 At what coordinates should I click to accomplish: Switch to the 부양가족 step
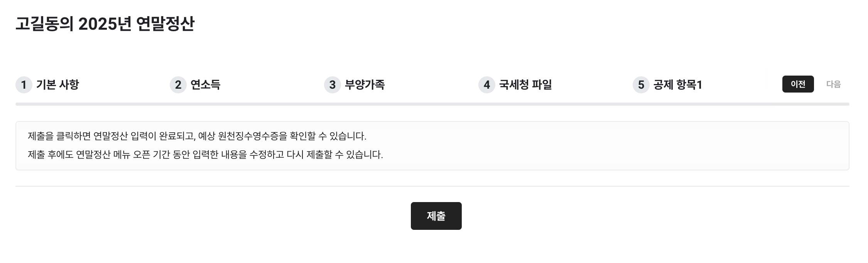click(365, 85)
